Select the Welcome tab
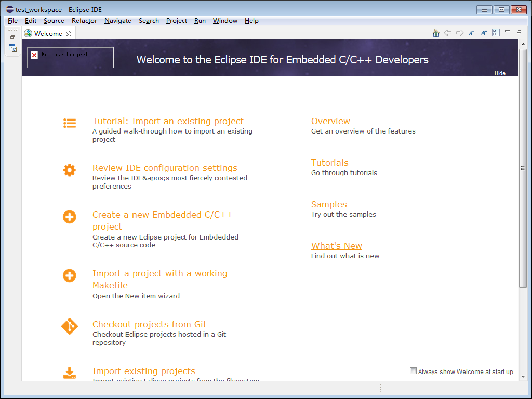The width and height of the screenshot is (532, 399). point(48,33)
